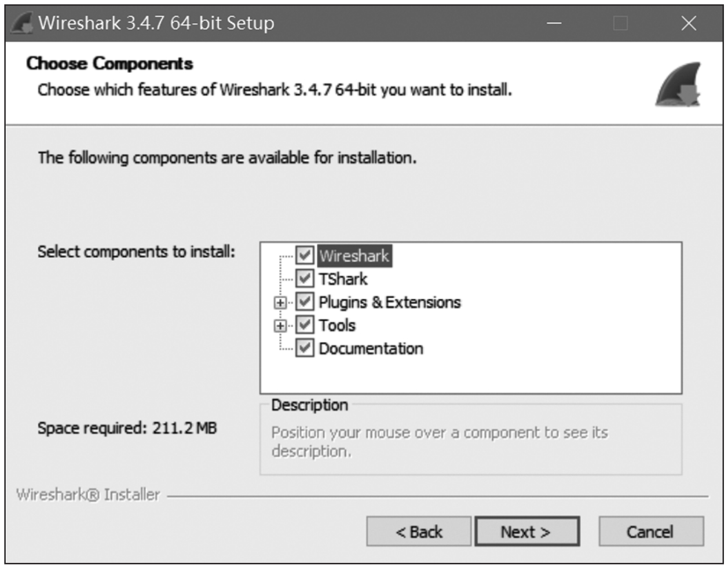Uncheck the Wireshark component checkbox
This screenshot has height=571, width=728.
tap(305, 255)
